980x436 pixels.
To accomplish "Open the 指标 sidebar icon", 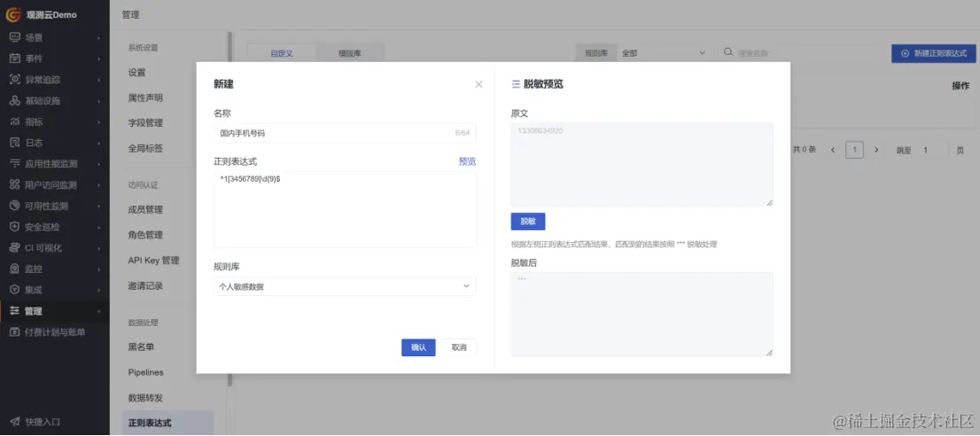I will pos(15,121).
